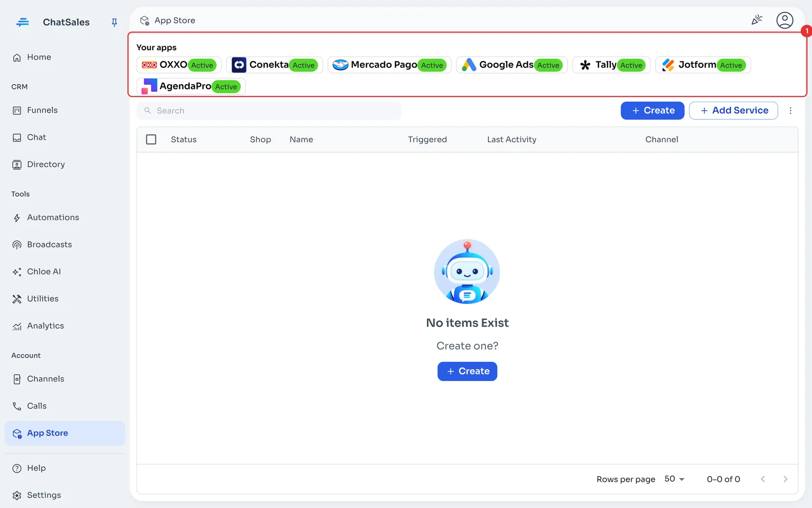Screen dimensions: 812x508
Task: Sort by the Status column header
Action: pos(184,140)
